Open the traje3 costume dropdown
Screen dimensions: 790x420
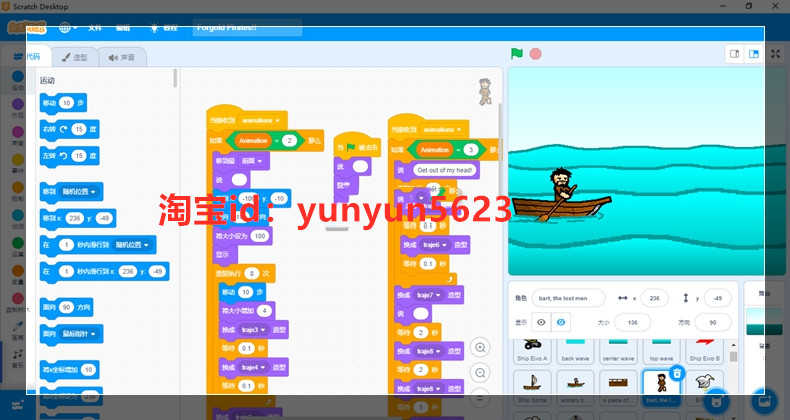point(252,330)
